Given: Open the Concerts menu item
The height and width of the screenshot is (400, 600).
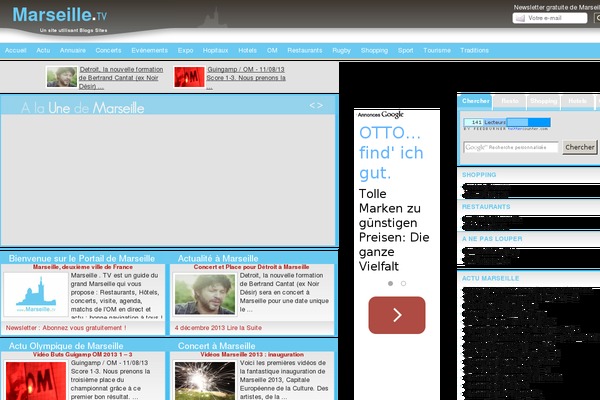Looking at the screenshot, I should tap(108, 51).
